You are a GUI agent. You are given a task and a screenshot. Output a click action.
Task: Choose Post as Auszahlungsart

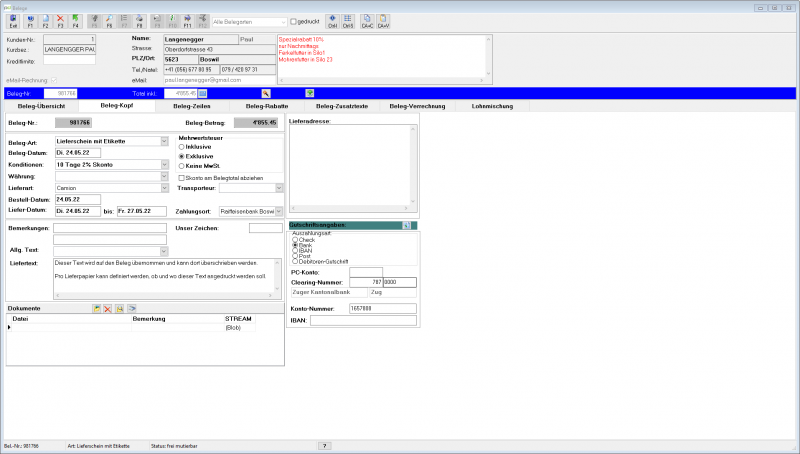click(295, 256)
